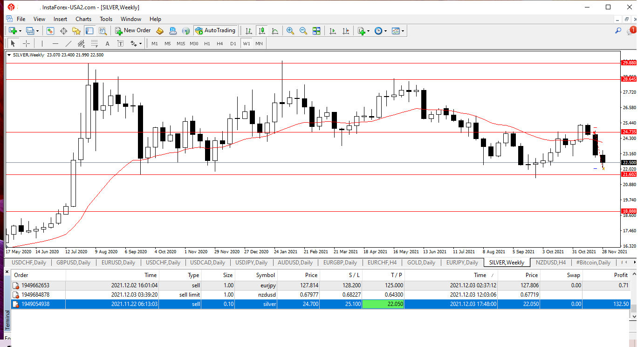Click the Zoom Out magnifier icon
Viewport: 644px width, 347px height.
tap(303, 31)
